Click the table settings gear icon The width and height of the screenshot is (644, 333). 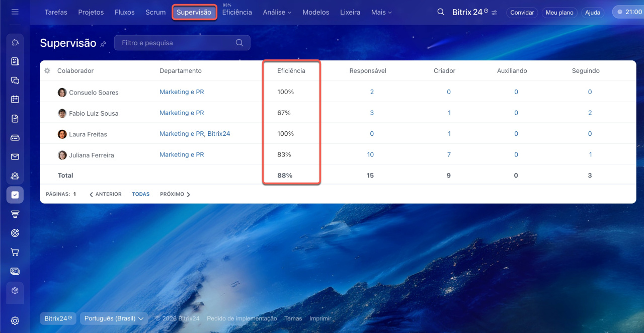[x=47, y=71]
